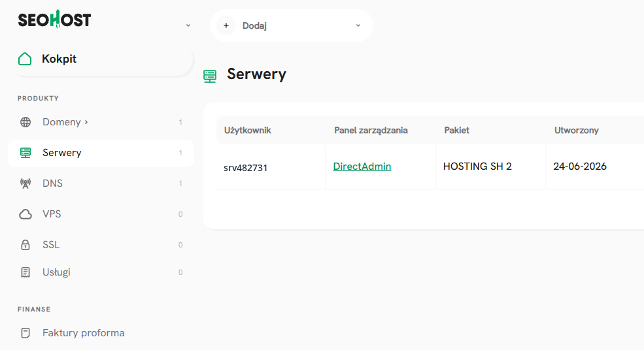
Task: Click the Serwery count badge
Action: (180, 153)
